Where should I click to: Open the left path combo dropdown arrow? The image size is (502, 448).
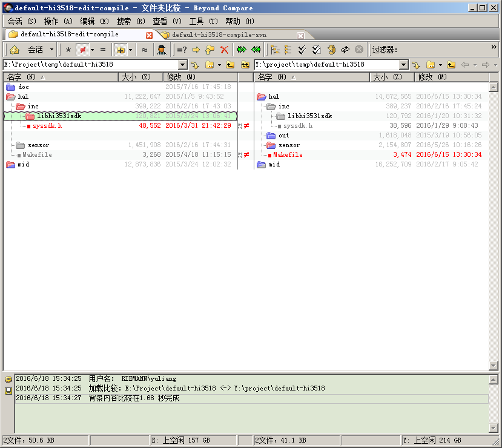183,65
